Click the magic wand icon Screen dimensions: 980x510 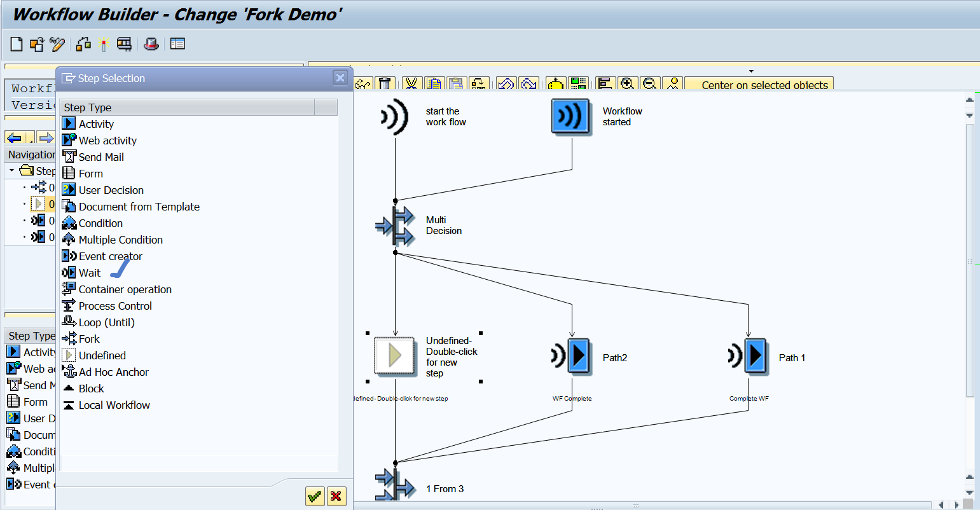click(104, 44)
